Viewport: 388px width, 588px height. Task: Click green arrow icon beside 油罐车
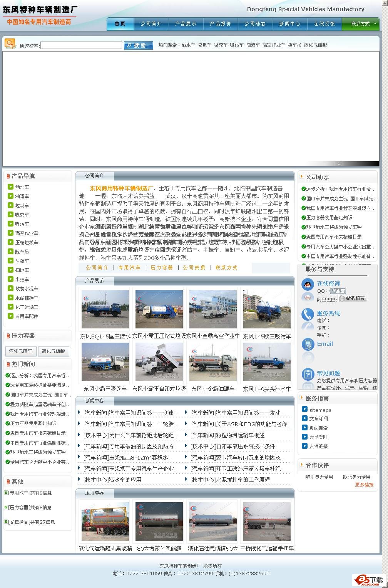tap(11, 196)
